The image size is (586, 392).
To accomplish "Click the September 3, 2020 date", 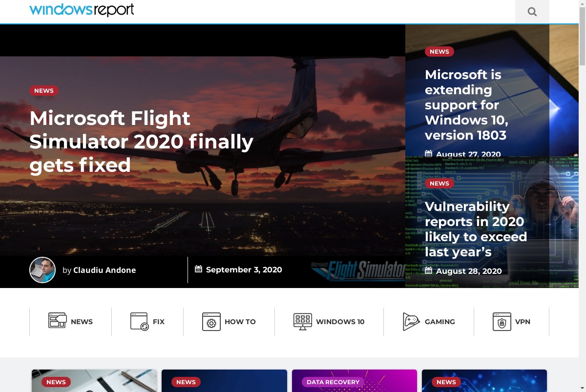I will pyautogui.click(x=244, y=269).
